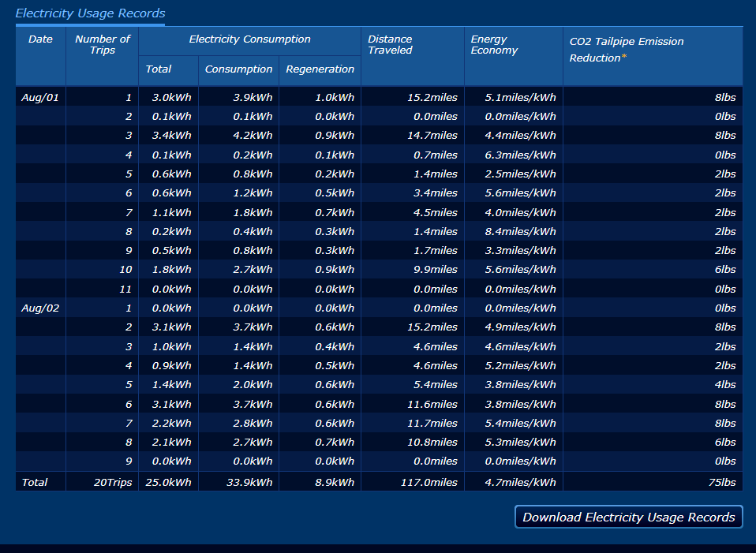The height and width of the screenshot is (553, 756).
Task: Click the Date column header
Action: (x=40, y=39)
